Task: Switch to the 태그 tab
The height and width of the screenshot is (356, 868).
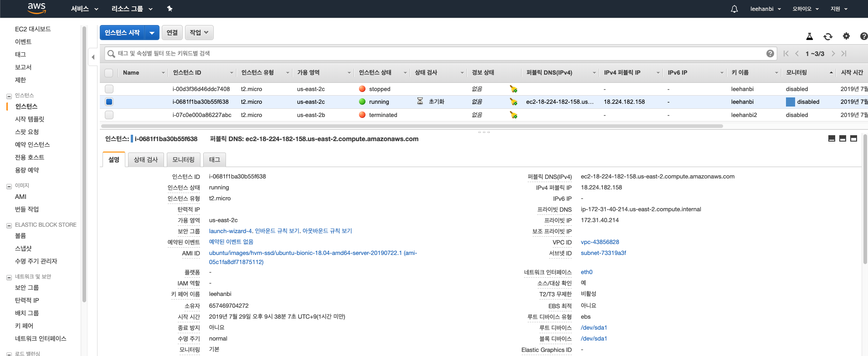Action: pos(214,160)
